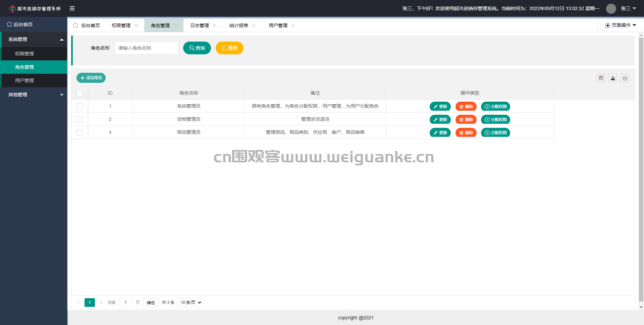Open 后台首页 in the sidebar
This screenshot has width=644, height=325.
34,24
